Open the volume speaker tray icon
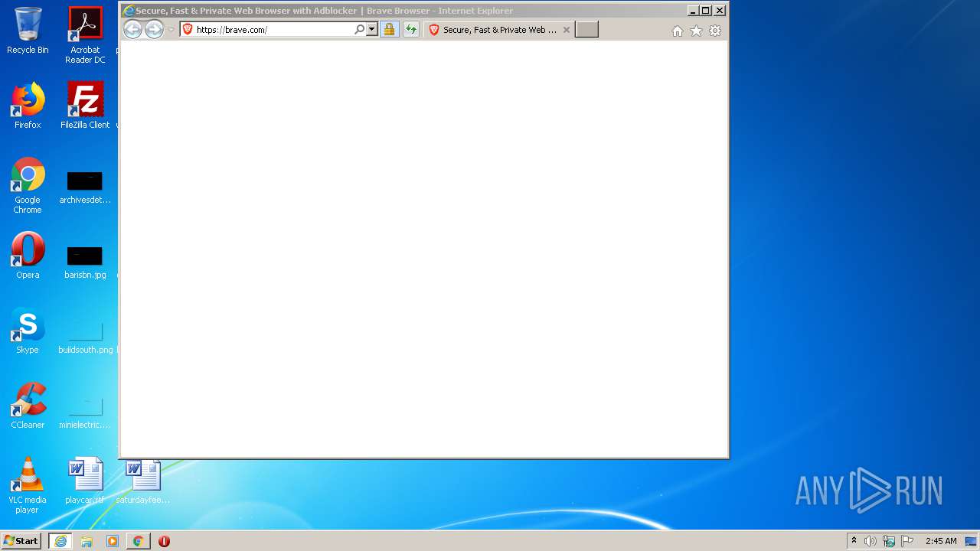The height and width of the screenshot is (551, 980). pos(871,541)
